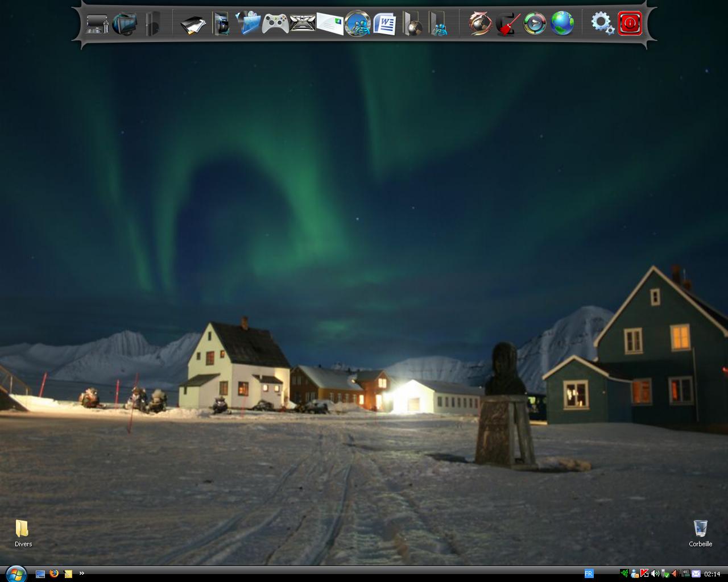Launch the Xbox controller games icon

(x=275, y=24)
